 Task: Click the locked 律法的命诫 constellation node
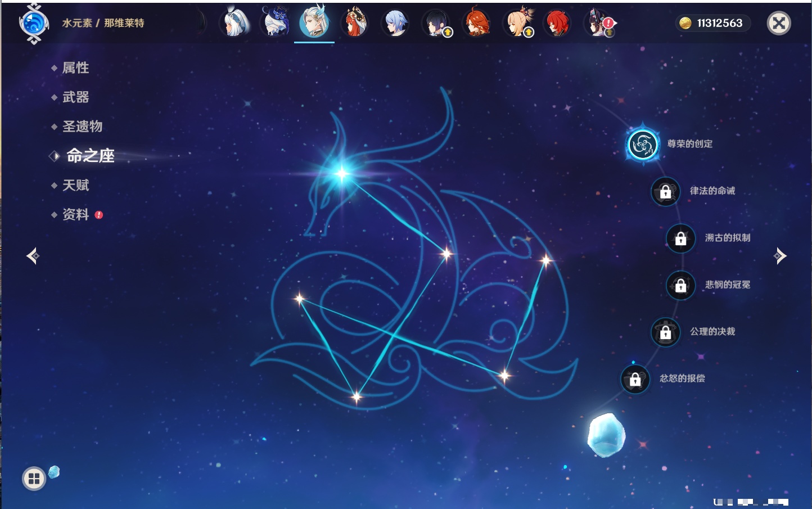pyautogui.click(x=665, y=192)
